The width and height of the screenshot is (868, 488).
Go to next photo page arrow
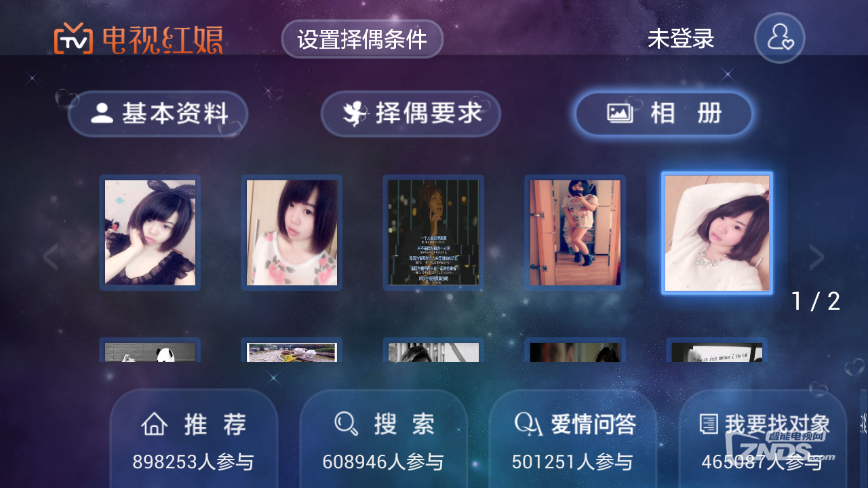pyautogui.click(x=816, y=257)
